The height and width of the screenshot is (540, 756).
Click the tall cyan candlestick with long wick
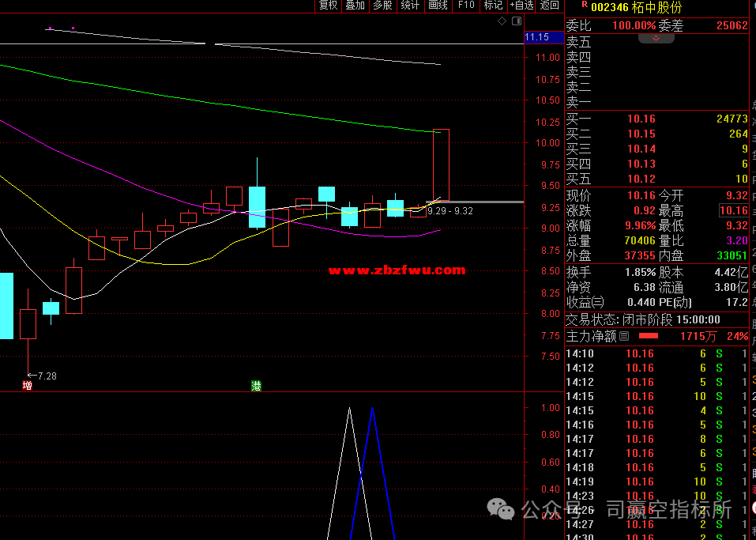click(257, 206)
